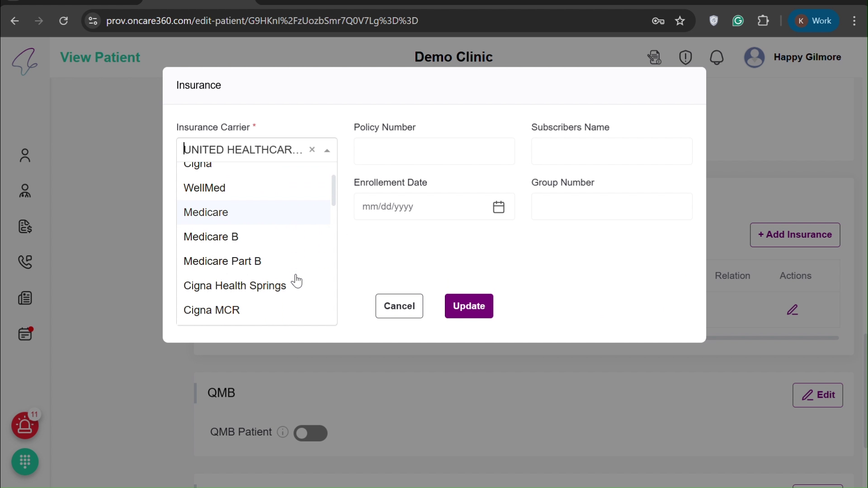Collapse the Insurance Carrier dropdown chevron
The height and width of the screenshot is (488, 868).
click(327, 150)
